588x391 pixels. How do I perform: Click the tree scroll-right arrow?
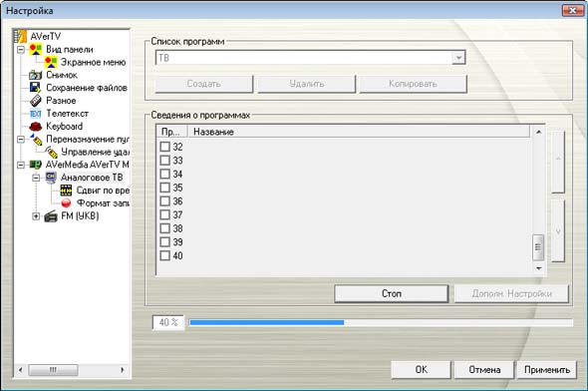123,370
